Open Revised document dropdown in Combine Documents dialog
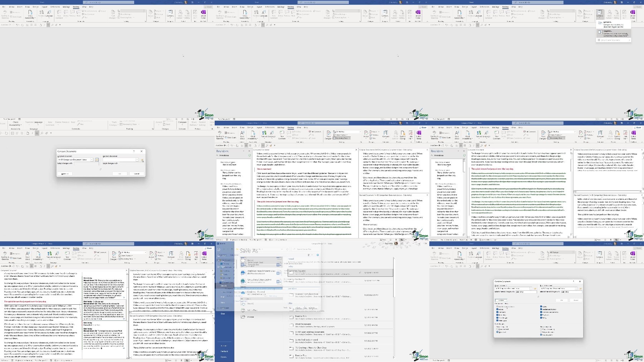Screen dimensions: 644x362 (x=576, y=289)
